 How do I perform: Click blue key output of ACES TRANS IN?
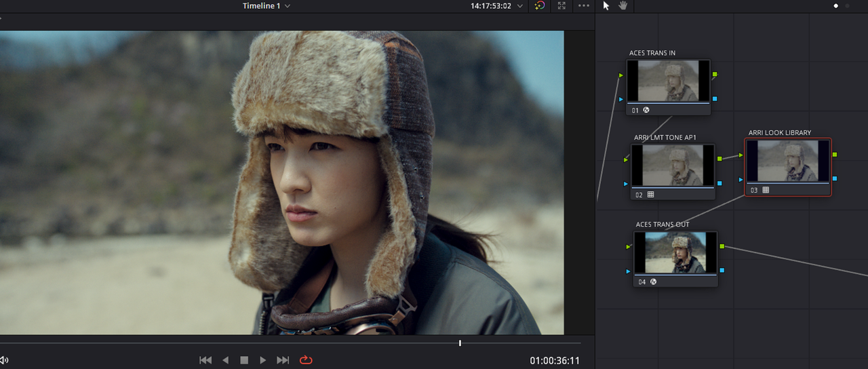715,99
